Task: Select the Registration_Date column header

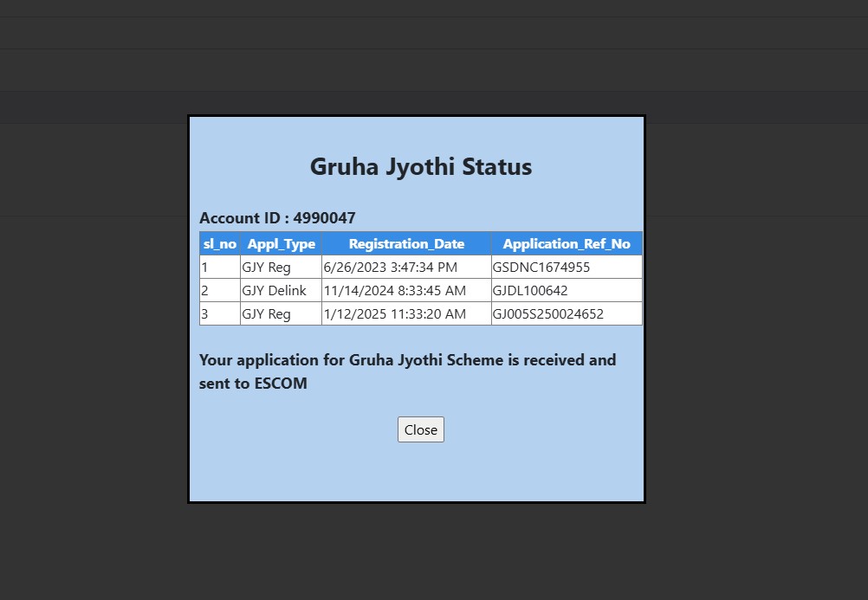Action: tap(406, 243)
